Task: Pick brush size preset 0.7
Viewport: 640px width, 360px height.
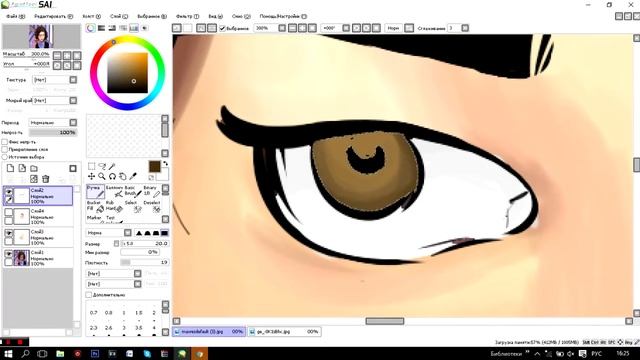Action: [93, 313]
